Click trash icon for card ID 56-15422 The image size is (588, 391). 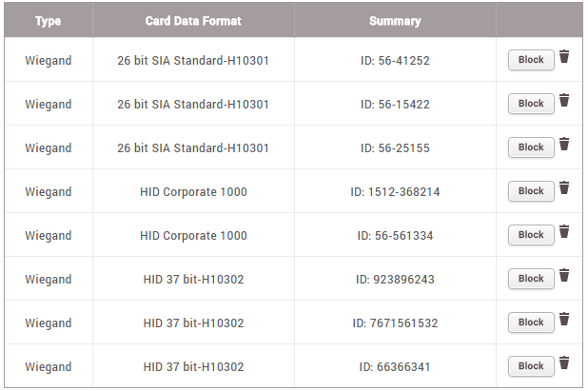pos(564,101)
